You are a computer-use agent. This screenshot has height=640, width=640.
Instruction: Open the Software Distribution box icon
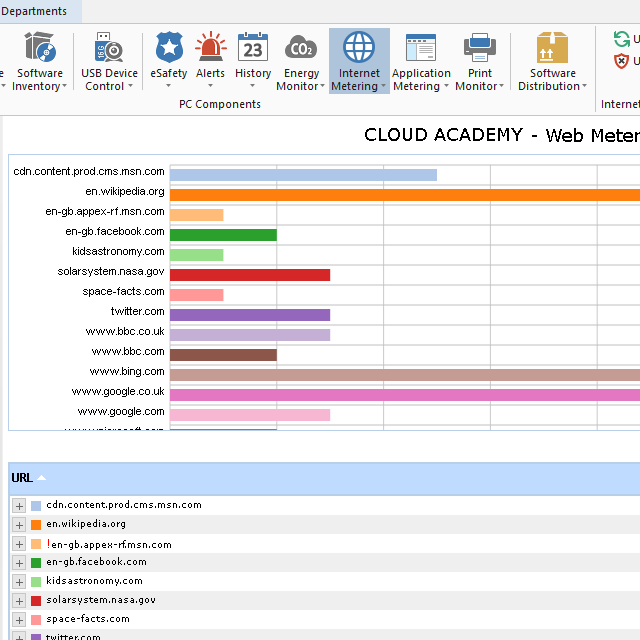[x=552, y=47]
